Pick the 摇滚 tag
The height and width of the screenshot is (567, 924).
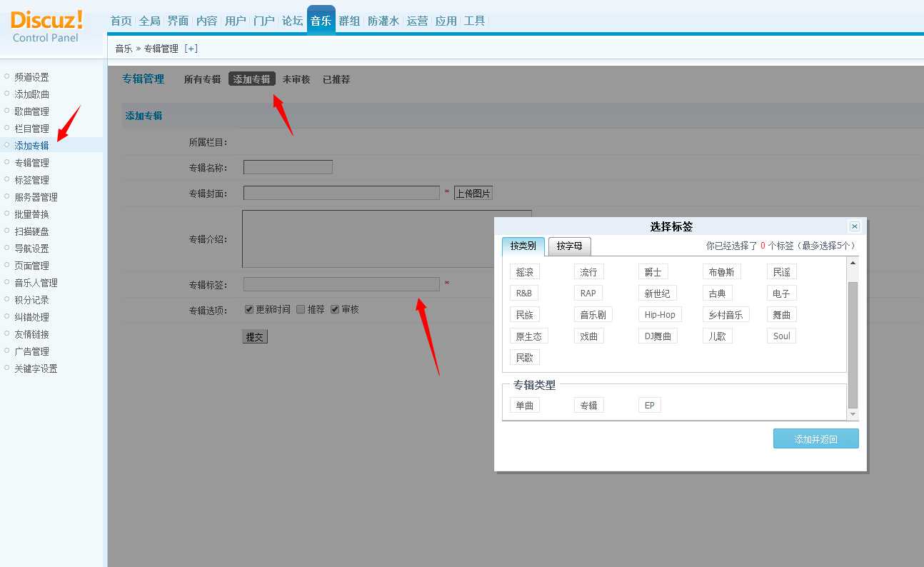524,272
